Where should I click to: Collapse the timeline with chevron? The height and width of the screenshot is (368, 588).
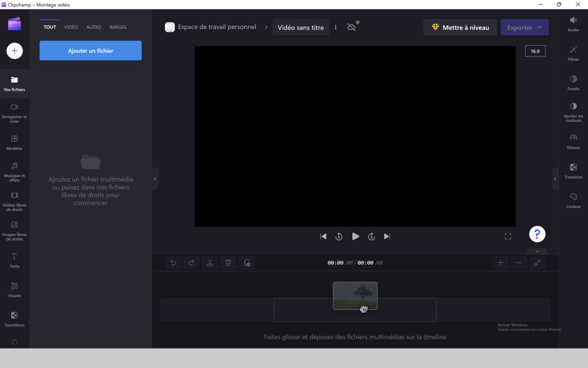pos(537,251)
